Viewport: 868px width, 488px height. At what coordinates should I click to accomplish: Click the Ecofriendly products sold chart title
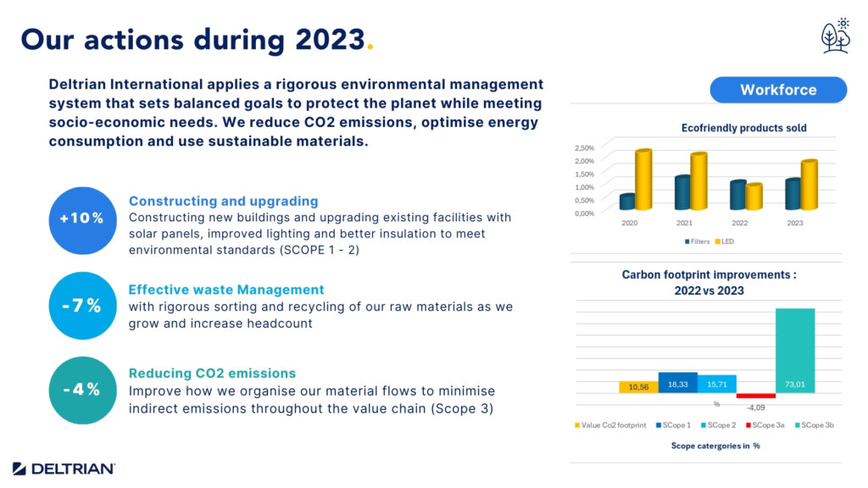(x=743, y=128)
